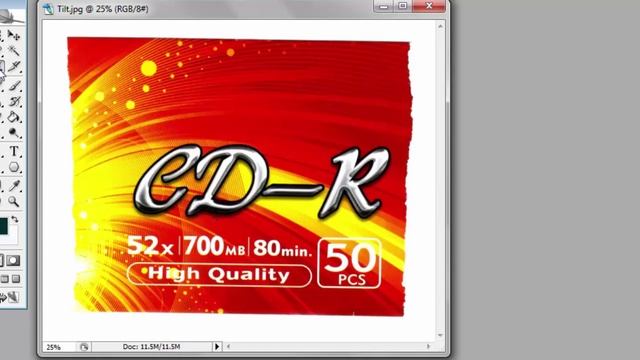Click the horizontal scrollbar left arrow
Image resolution: width=640 pixels, height=360 pixels.
tap(229, 347)
